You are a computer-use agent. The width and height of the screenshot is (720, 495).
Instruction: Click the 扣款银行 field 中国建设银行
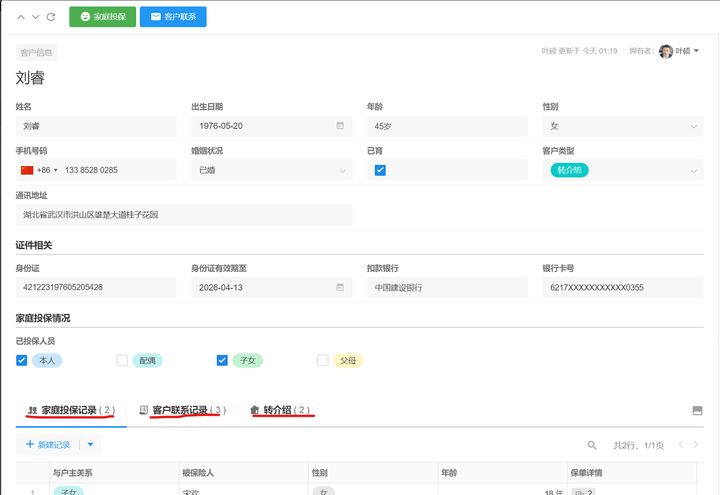[x=447, y=287]
